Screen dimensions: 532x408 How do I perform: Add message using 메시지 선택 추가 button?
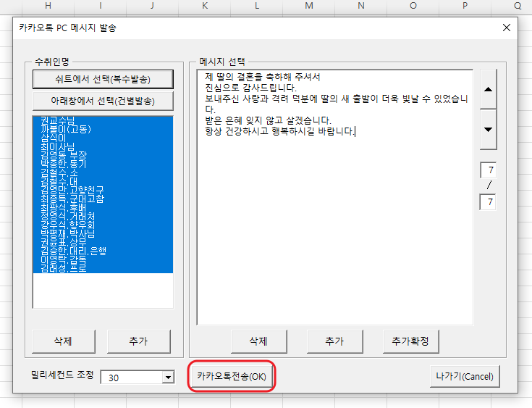(x=334, y=341)
